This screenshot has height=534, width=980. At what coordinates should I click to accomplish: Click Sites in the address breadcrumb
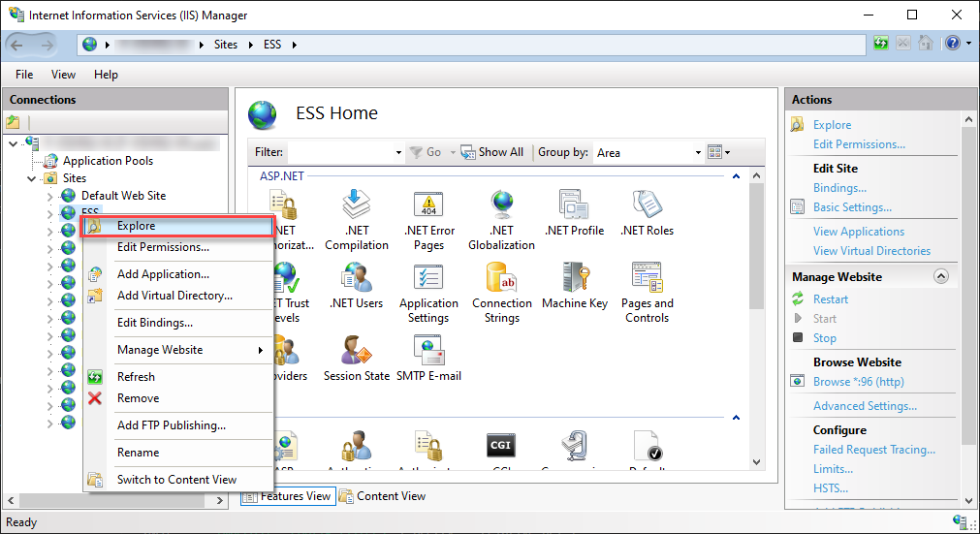(x=226, y=45)
